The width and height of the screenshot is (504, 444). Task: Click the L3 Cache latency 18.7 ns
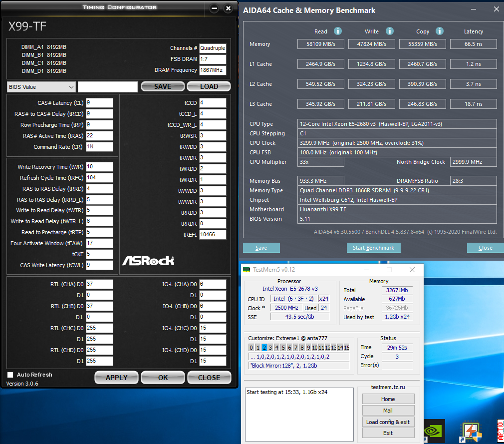tap(474, 104)
